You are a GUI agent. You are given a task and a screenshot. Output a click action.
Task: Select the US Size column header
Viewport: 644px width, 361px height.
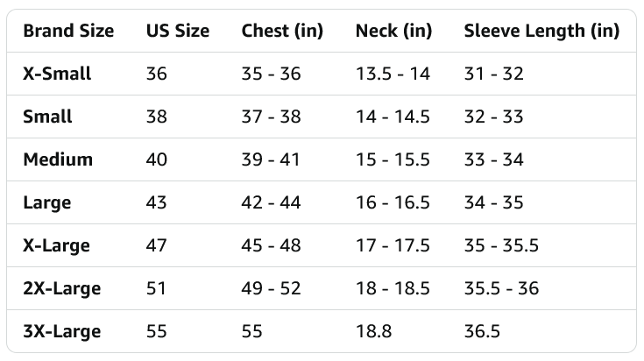coord(178,31)
